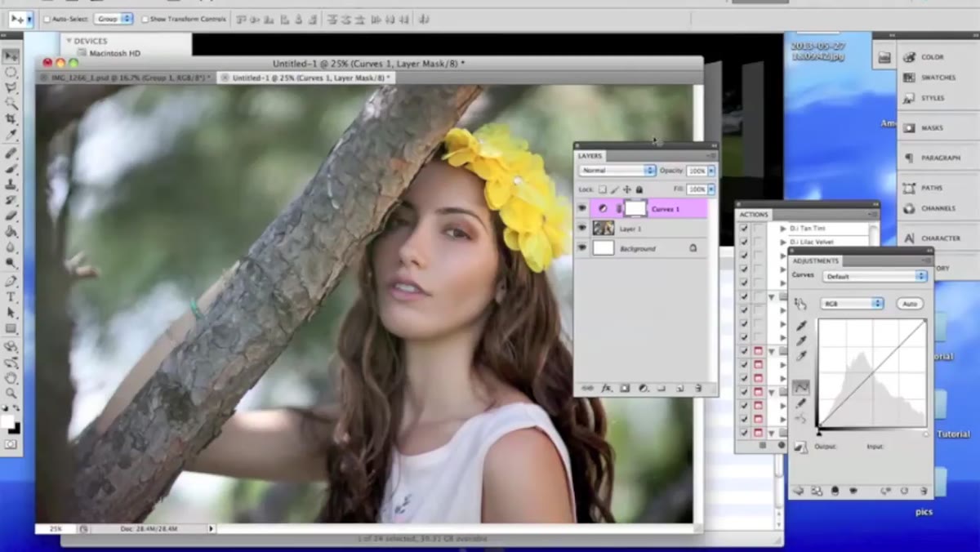Open the layer Opacity dropdown arrow
The width and height of the screenshot is (980, 552).
[711, 171]
